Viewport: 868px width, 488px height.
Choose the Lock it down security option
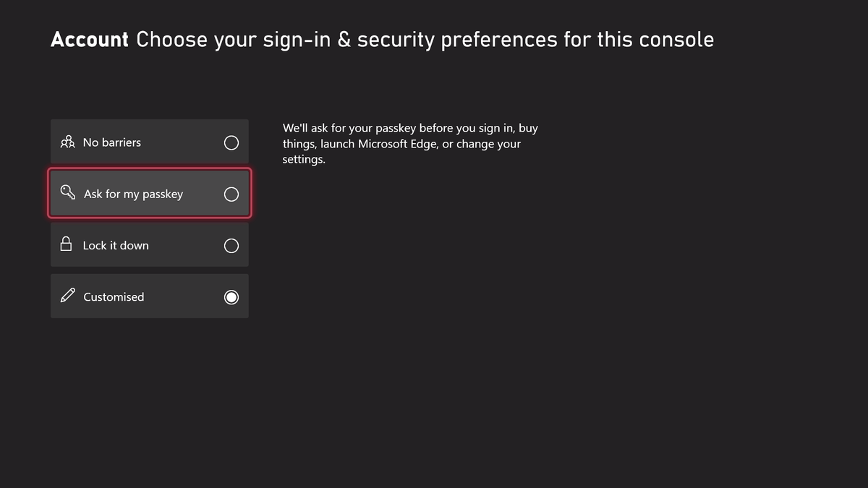(149, 245)
